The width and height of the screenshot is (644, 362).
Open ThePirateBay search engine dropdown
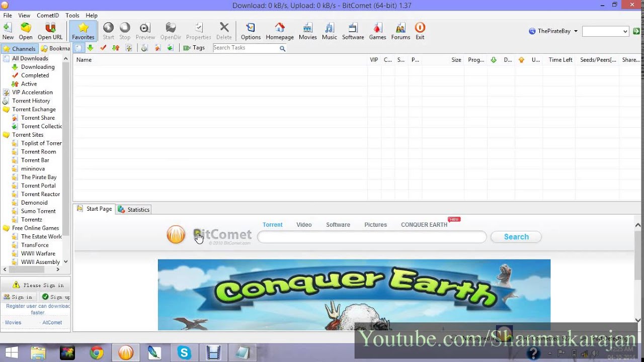[x=553, y=31]
